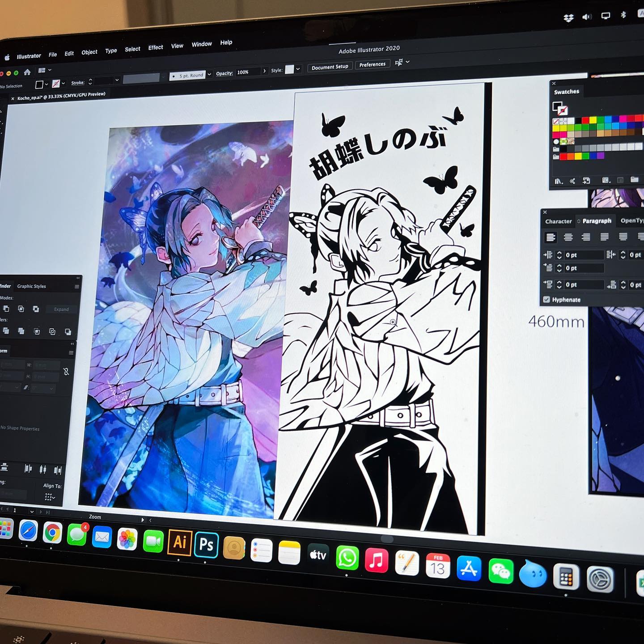Screen dimensions: 644x644
Task: Click the Pathfinder Outline icon
Action: point(52,331)
